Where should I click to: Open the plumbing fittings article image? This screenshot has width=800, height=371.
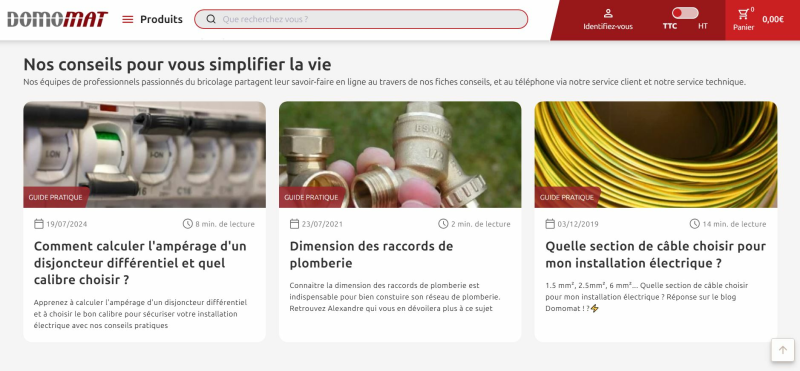coord(400,155)
